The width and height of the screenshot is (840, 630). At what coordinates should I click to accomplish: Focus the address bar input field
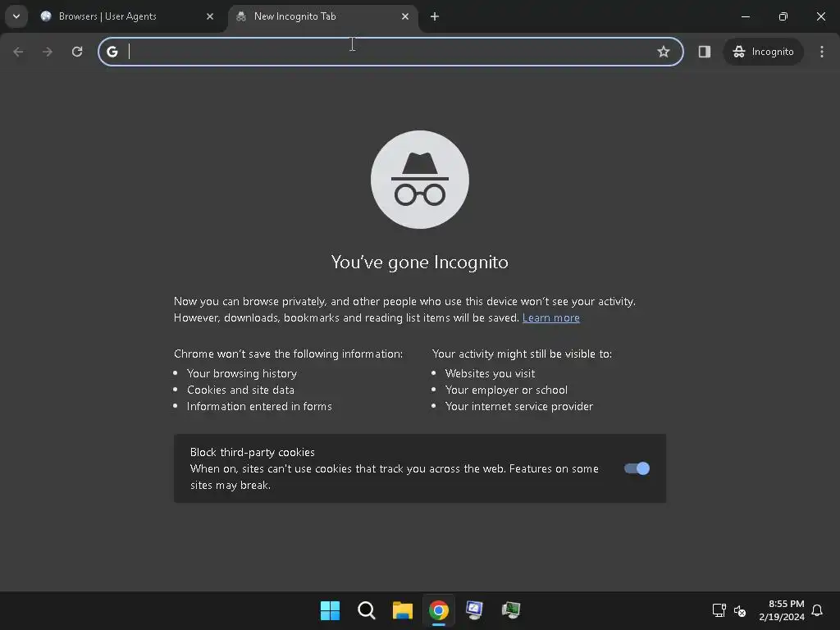(x=391, y=52)
